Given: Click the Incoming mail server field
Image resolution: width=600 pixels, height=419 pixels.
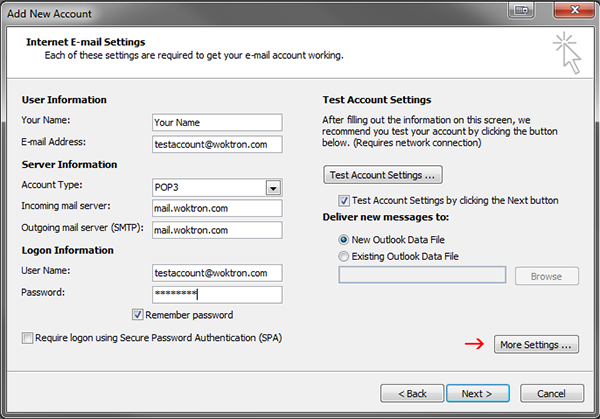Looking at the screenshot, I should [217, 208].
